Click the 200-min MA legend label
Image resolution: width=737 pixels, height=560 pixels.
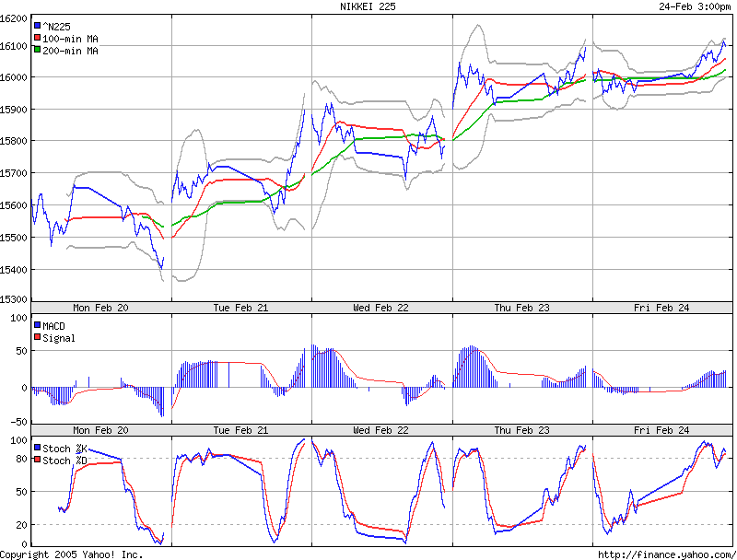pos(71,52)
